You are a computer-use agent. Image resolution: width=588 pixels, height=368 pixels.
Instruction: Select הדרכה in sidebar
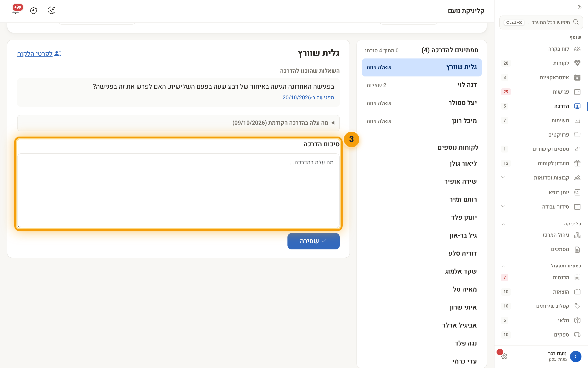[541, 106]
